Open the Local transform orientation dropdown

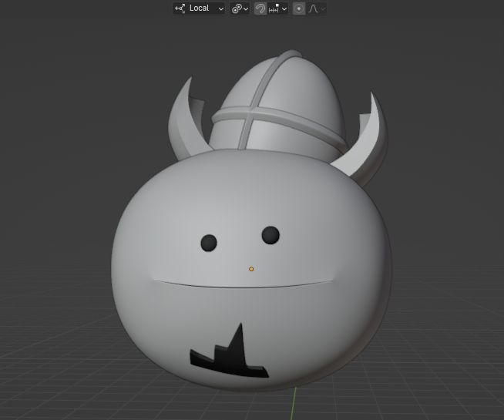[x=199, y=8]
